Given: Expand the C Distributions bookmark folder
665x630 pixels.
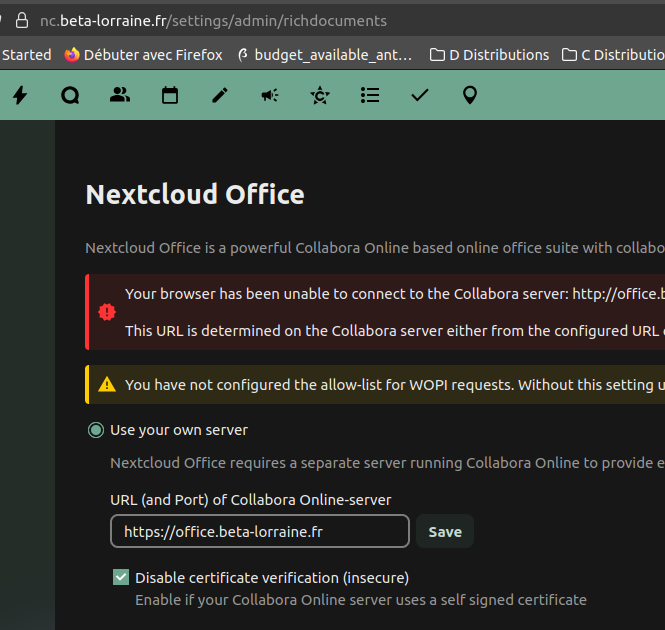Looking at the screenshot, I should (x=613, y=55).
